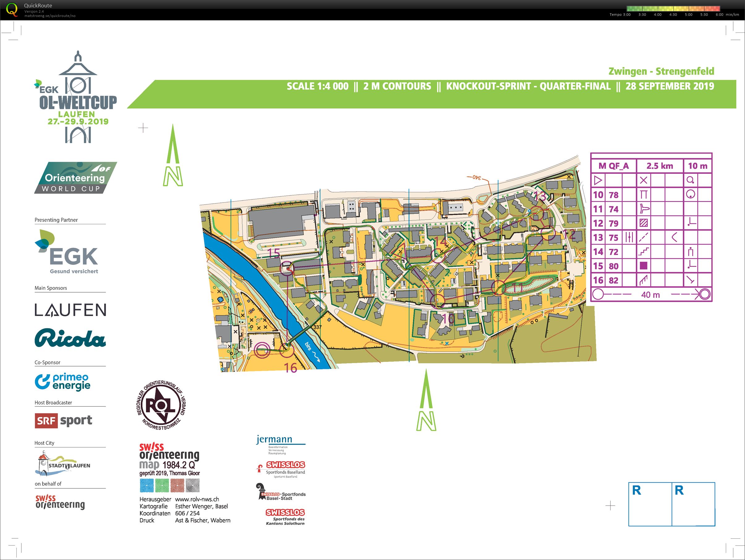The height and width of the screenshot is (560, 745).
Task: Click the double-circle finish symbol on map
Action: [262, 350]
